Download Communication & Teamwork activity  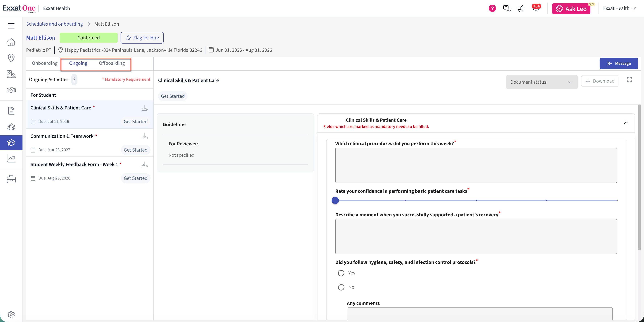point(145,136)
